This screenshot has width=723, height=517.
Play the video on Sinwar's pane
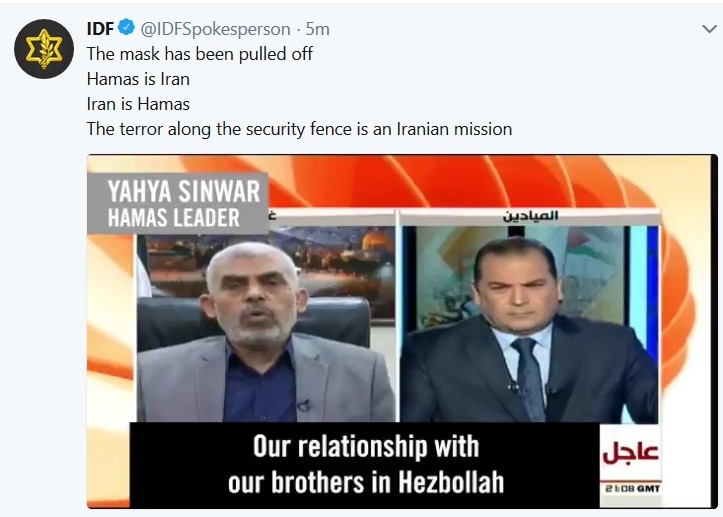coord(266,323)
